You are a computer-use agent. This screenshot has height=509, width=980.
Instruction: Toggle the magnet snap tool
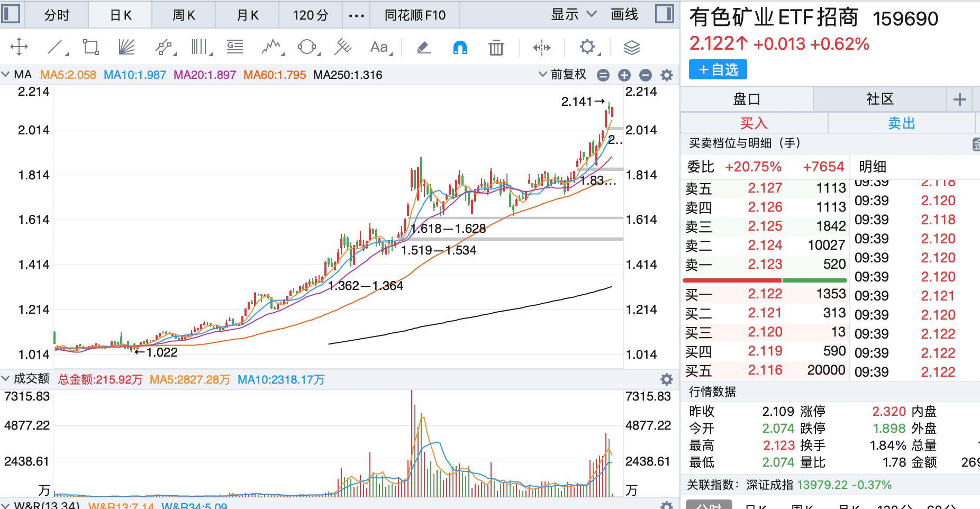tap(460, 48)
